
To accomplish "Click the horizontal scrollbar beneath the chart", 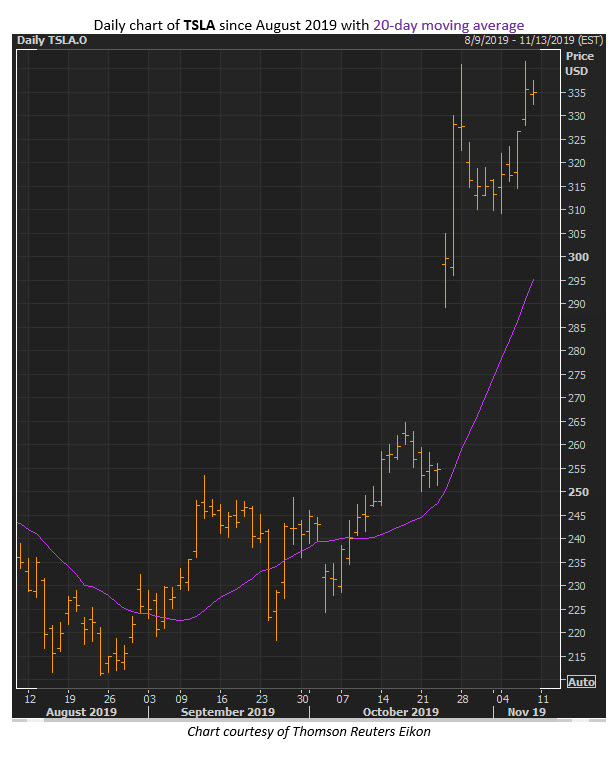I will [x=309, y=720].
